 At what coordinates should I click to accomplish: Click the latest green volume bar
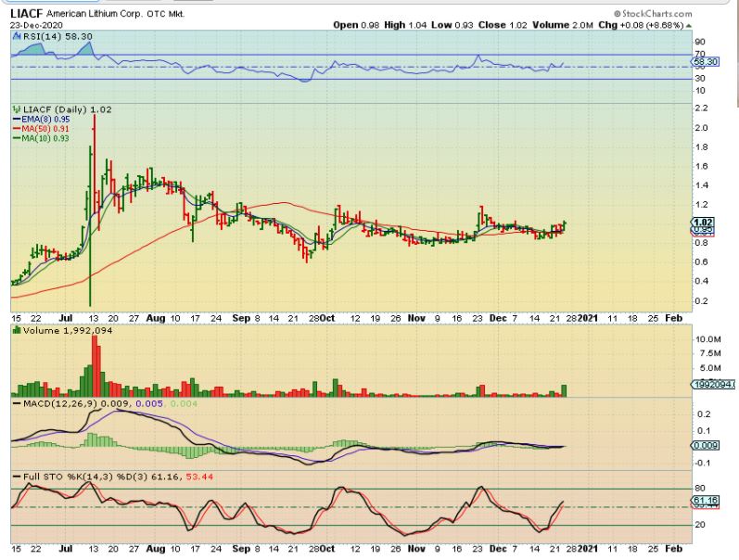click(564, 390)
